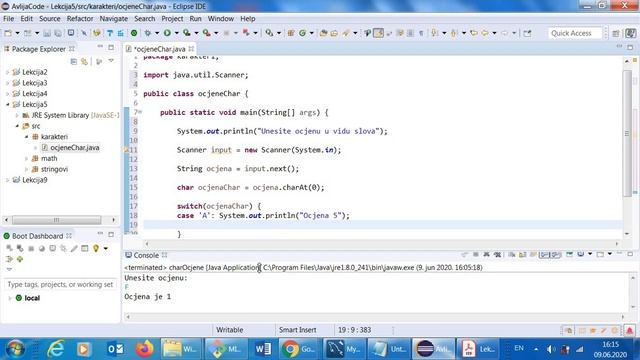Viewport: 640px width, 360px height.
Task: Select the ocjeneChar.java editor tab
Action: point(160,49)
